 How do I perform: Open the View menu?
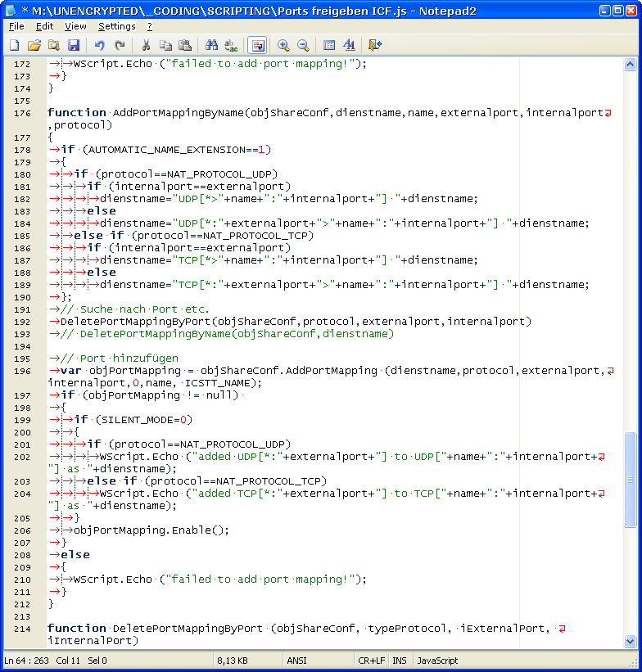pos(75,26)
